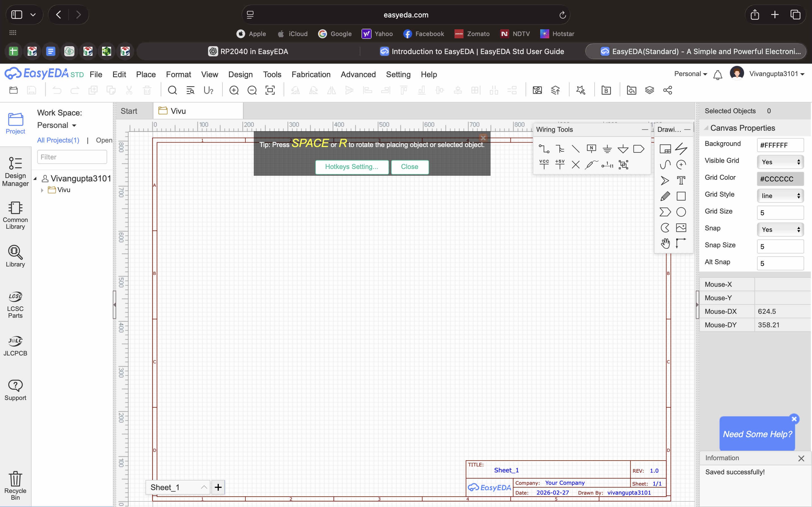Click the Zoom In toolbar icon
Screen dimensions: 812x507
[234, 90]
